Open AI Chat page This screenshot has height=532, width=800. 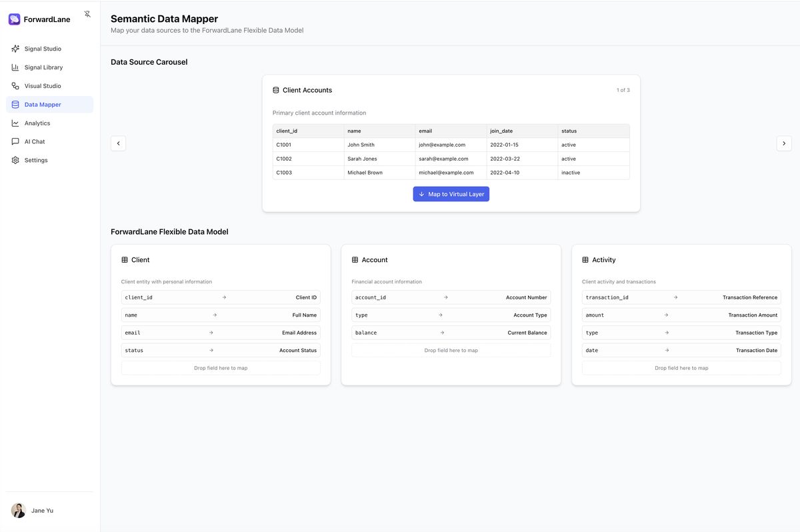click(50, 141)
